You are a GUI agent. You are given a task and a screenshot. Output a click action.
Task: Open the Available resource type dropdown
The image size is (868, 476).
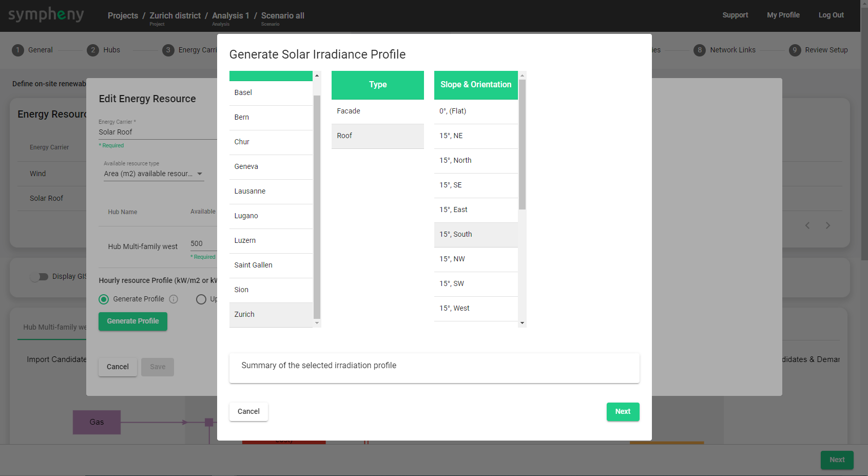[x=153, y=174]
